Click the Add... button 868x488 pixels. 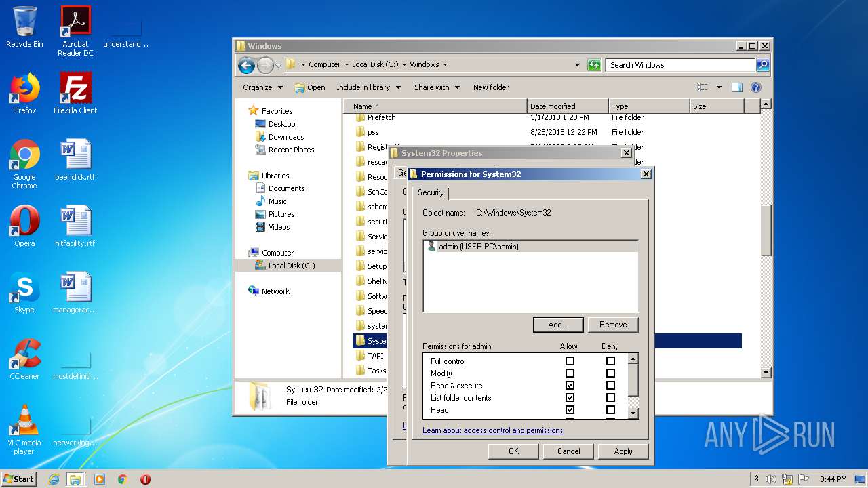(558, 325)
